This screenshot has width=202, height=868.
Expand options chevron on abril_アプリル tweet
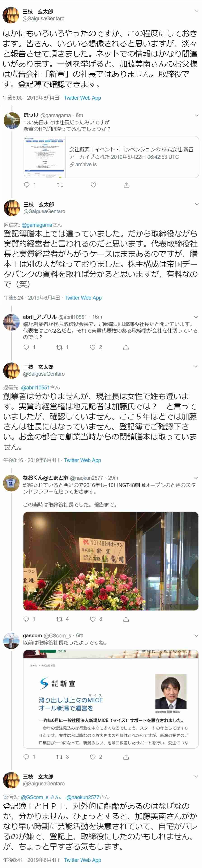[x=196, y=317]
